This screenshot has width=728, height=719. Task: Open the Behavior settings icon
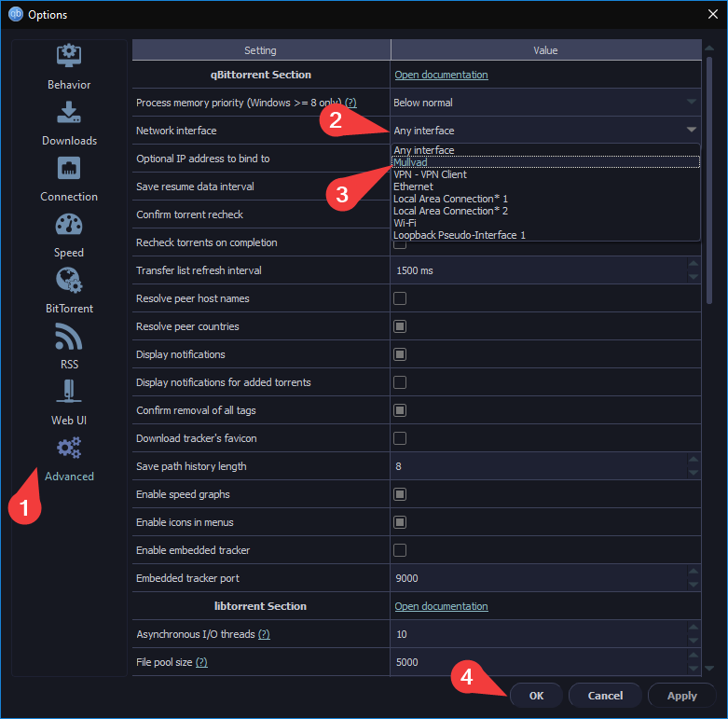pyautogui.click(x=69, y=56)
